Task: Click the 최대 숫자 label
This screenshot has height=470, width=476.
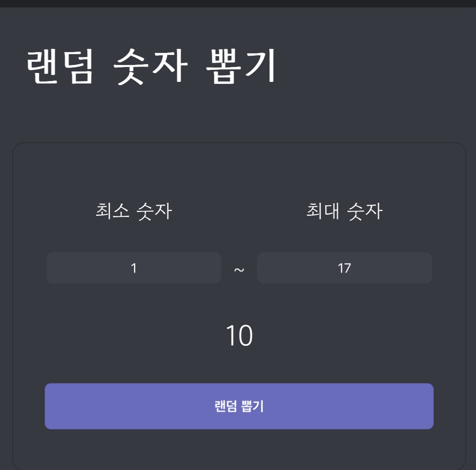Action: 344,211
